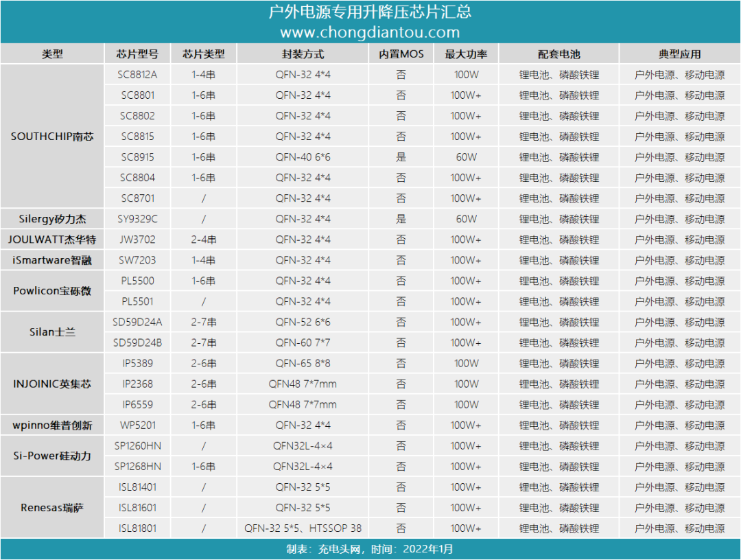741x560 pixels.
Task: Click the Silan士兰 vendor cell
Action: tap(52, 332)
